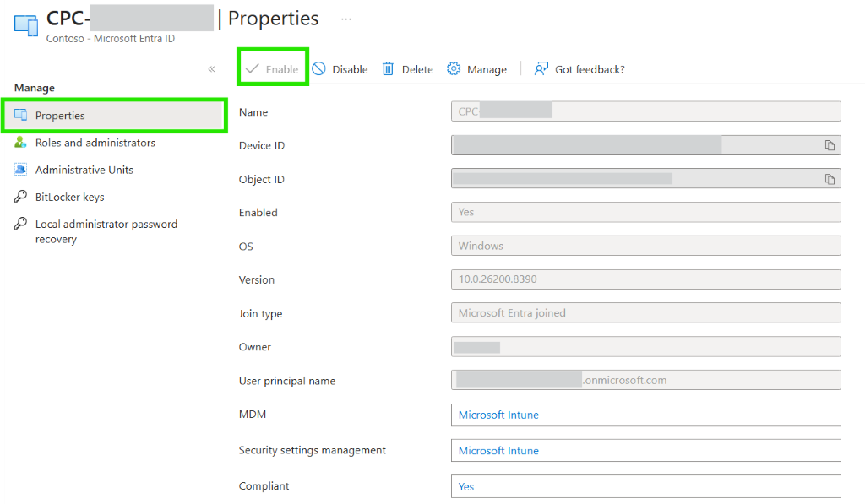
Task: Click the Device ID field
Action: (646, 145)
